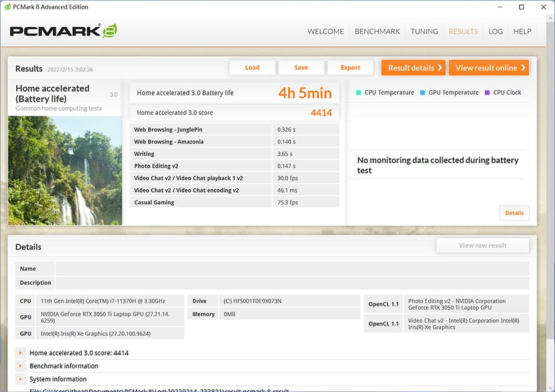Toggle the CPU Clock legend marker
The width and height of the screenshot is (555, 392).
[486, 93]
